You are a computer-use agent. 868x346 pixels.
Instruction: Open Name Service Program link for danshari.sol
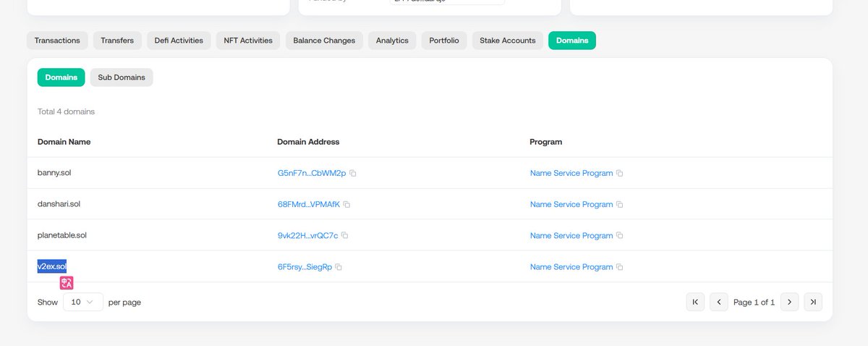(571, 205)
